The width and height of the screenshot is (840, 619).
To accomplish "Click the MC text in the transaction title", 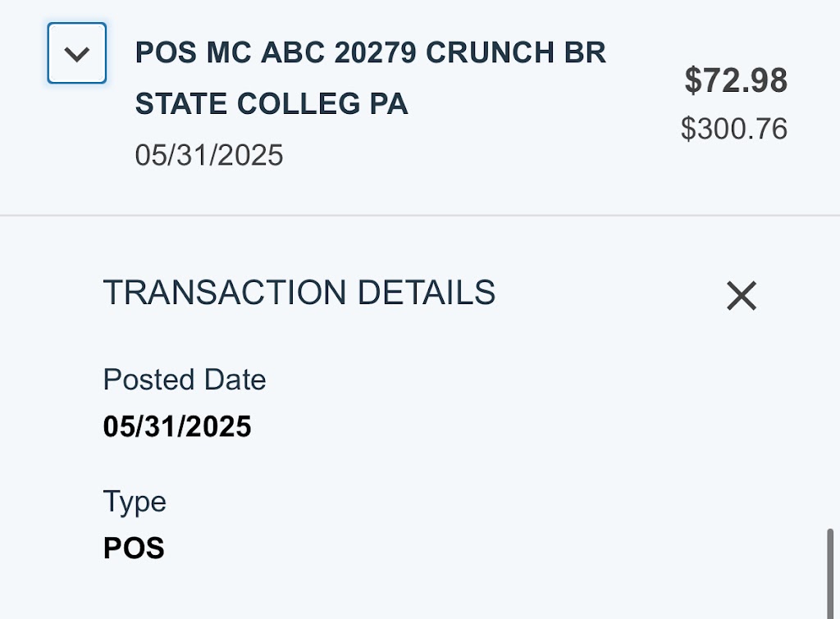I will 229,53.
